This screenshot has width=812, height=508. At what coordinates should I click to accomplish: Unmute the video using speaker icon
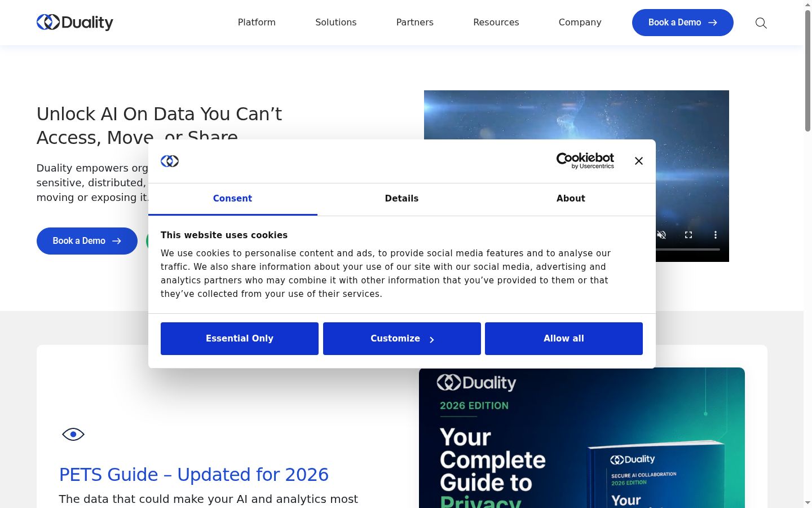pyautogui.click(x=662, y=235)
